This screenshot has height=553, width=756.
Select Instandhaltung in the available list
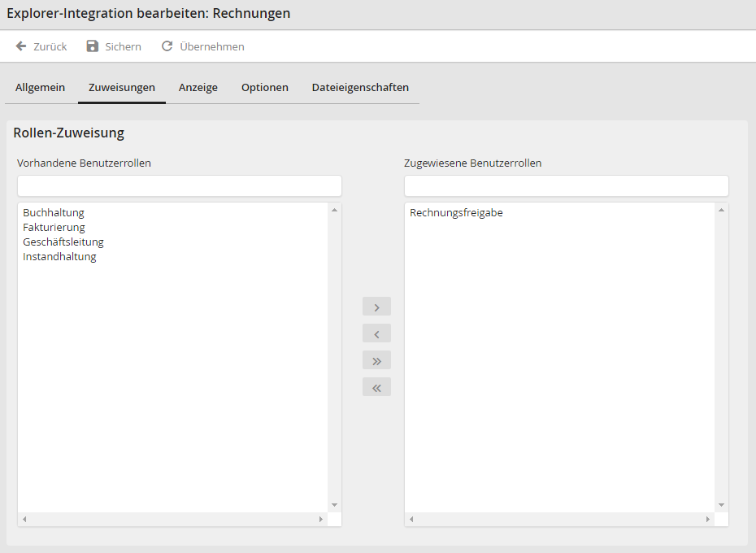pos(59,257)
